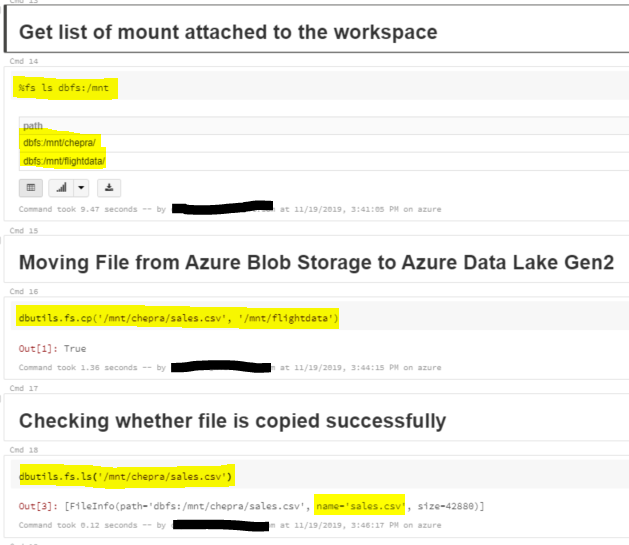Select the dbfs:/mnt/flightdata/ table row
Screen dimensions: 629x545
[324, 161]
